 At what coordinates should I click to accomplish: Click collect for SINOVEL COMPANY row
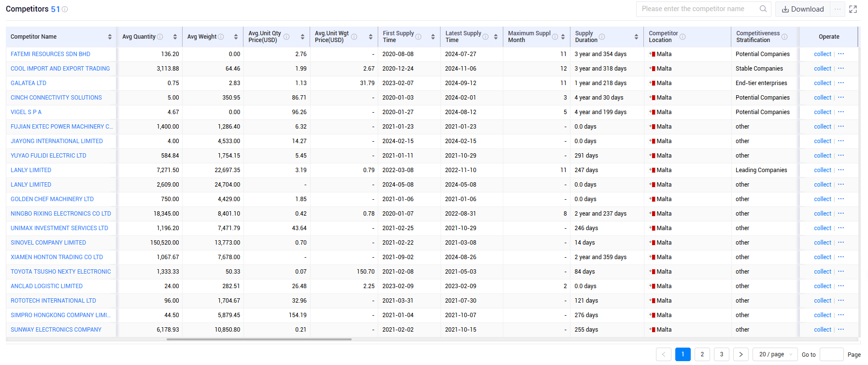823,243
